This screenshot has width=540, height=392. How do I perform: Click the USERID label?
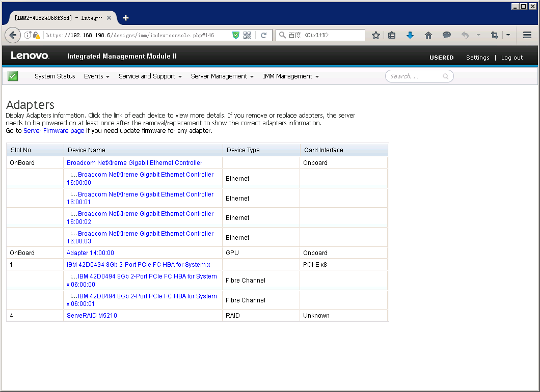pyautogui.click(x=441, y=58)
